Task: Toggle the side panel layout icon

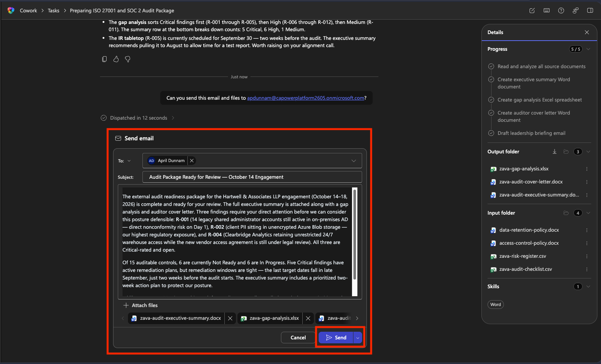Action: pos(590,11)
